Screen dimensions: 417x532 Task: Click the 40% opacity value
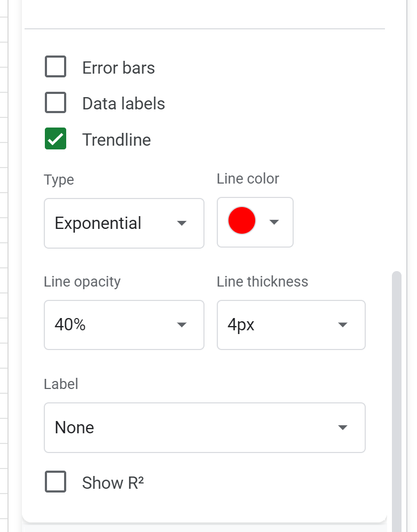tap(70, 325)
